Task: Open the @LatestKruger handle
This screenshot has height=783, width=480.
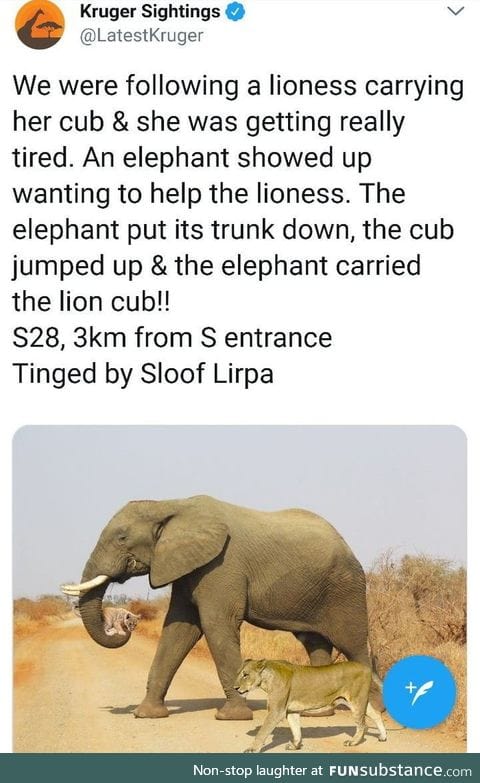Action: tap(141, 35)
